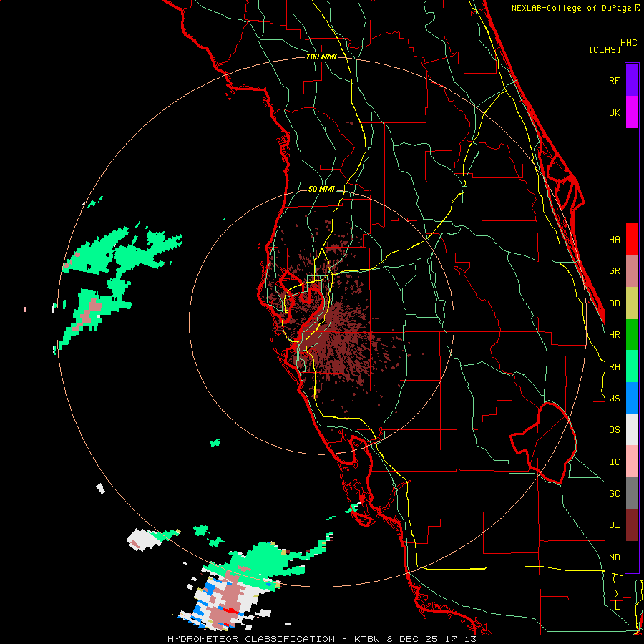Click the BI legend label
Screen dimensions: 644x644
point(615,525)
